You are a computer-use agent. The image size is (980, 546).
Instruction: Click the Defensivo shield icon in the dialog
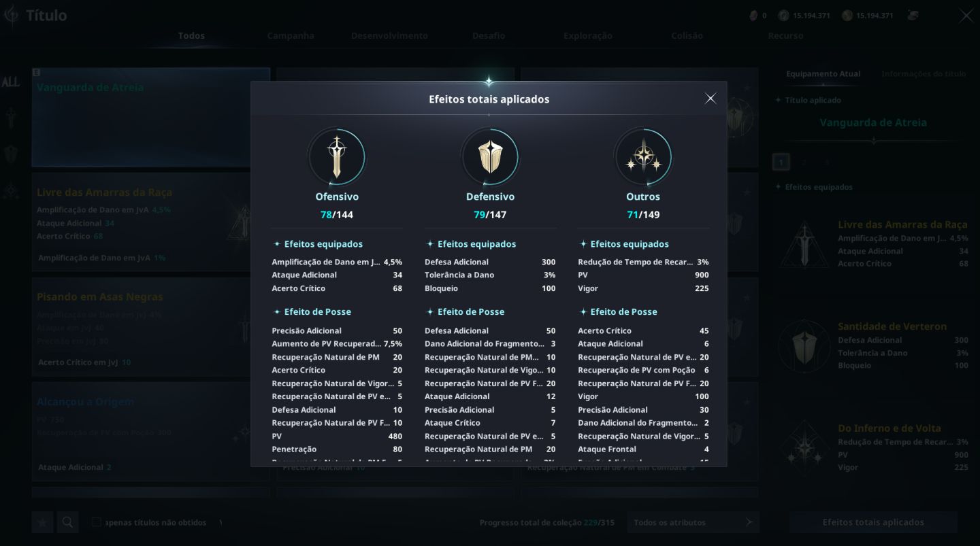490,157
